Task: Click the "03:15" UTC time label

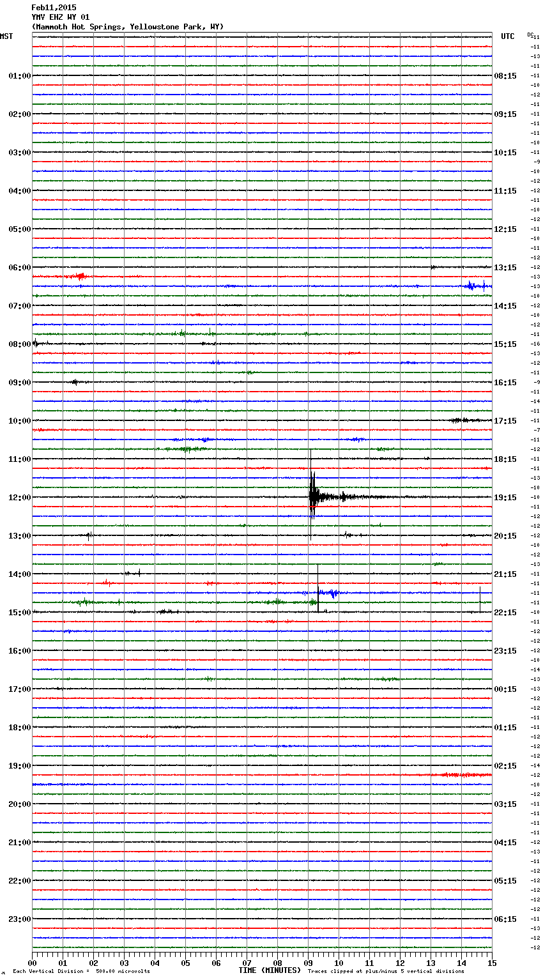Action: click(x=505, y=804)
